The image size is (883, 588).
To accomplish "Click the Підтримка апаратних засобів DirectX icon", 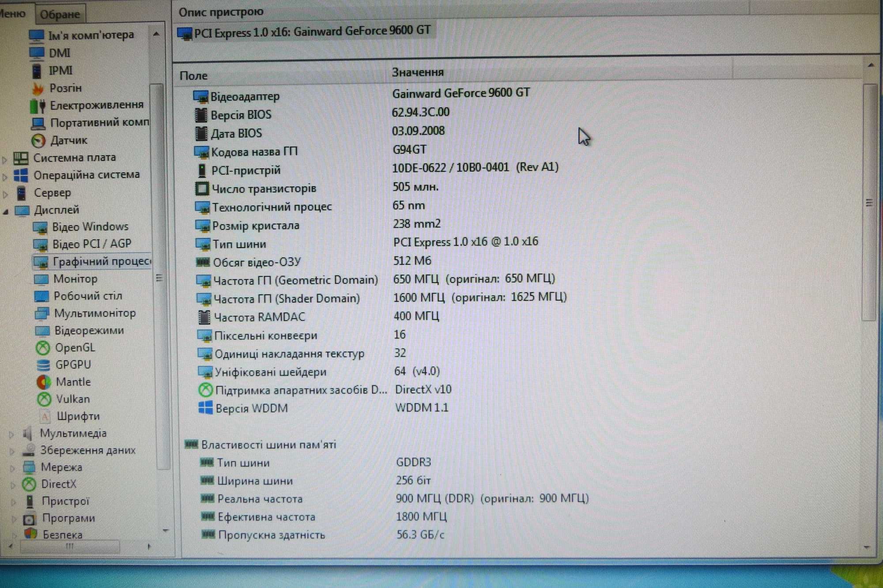I will coord(205,390).
